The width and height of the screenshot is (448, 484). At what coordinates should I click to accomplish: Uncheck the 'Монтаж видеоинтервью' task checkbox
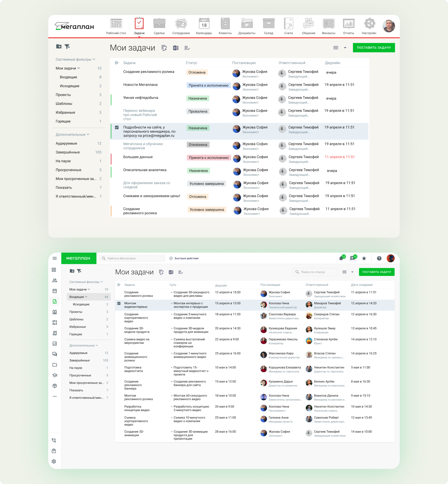click(x=119, y=303)
